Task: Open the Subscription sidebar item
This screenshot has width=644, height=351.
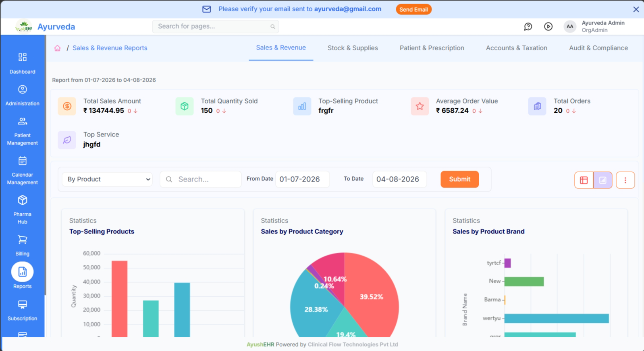Action: [23, 310]
